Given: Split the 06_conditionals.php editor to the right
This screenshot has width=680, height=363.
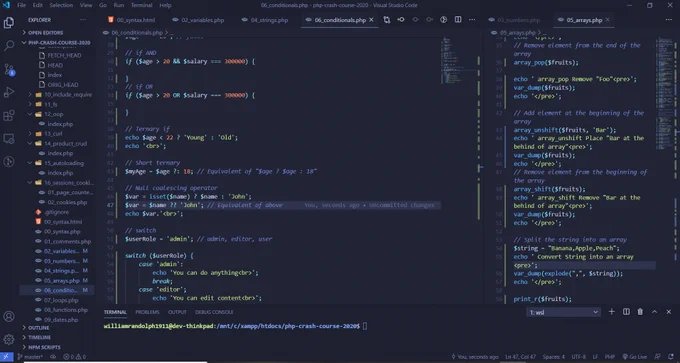Looking at the screenshot, I should click(x=458, y=20).
